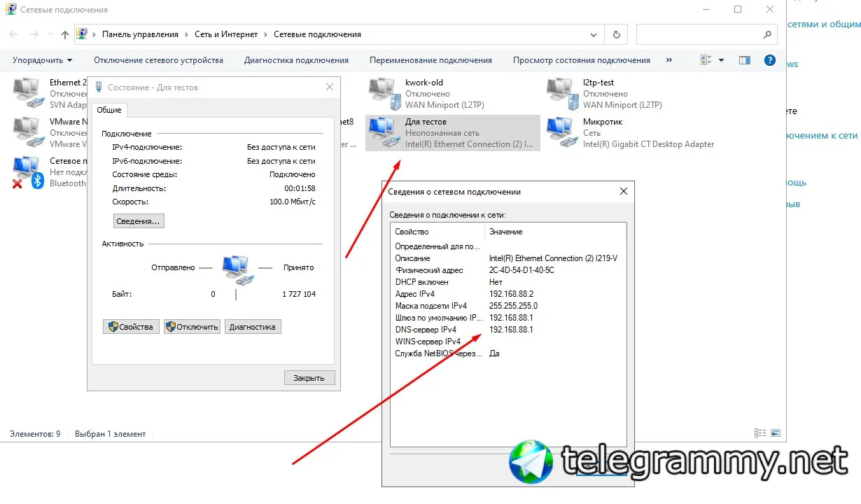861x504 pixels.
Task: Click Просмотр состояния подключения
Action: pyautogui.click(x=581, y=60)
